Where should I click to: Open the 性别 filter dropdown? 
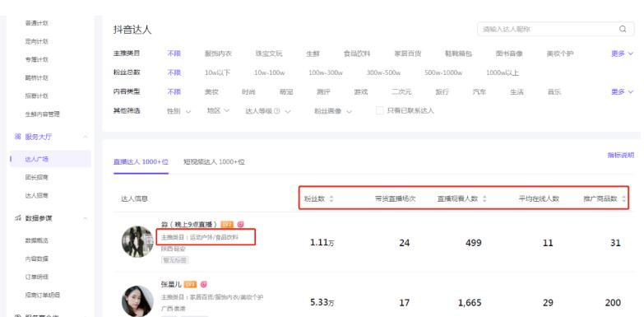tap(179, 111)
